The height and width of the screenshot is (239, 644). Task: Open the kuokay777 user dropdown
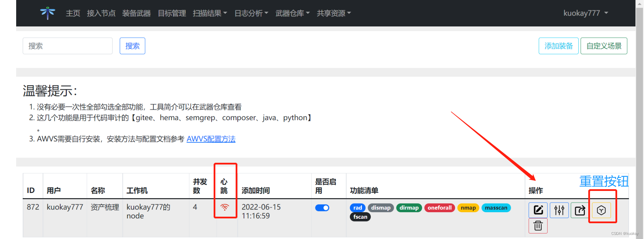[586, 13]
